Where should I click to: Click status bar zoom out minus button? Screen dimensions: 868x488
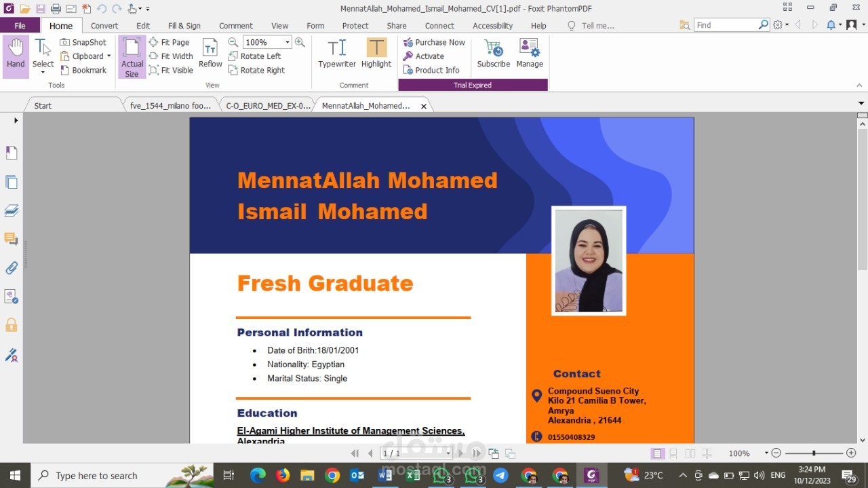[x=776, y=453]
